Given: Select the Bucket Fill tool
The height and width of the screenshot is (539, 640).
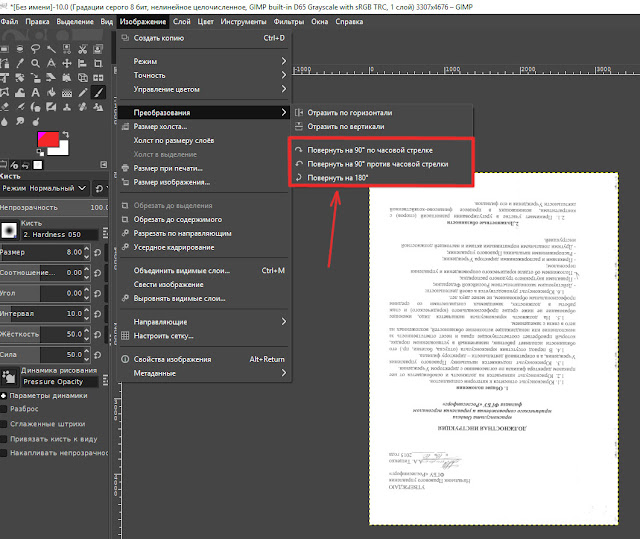Looking at the screenshot, I should click(x=51, y=92).
